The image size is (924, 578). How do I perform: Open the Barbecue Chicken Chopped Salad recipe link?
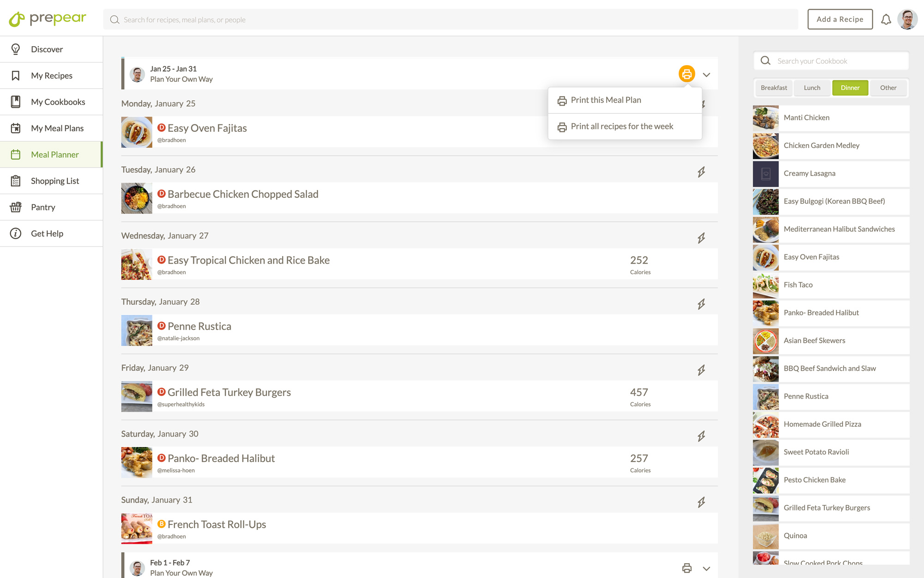tap(243, 194)
